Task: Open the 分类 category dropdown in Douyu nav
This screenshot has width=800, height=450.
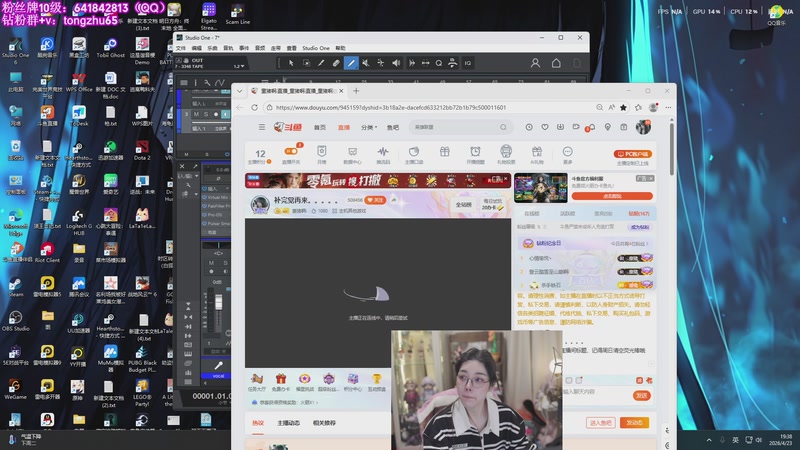Action: point(369,128)
